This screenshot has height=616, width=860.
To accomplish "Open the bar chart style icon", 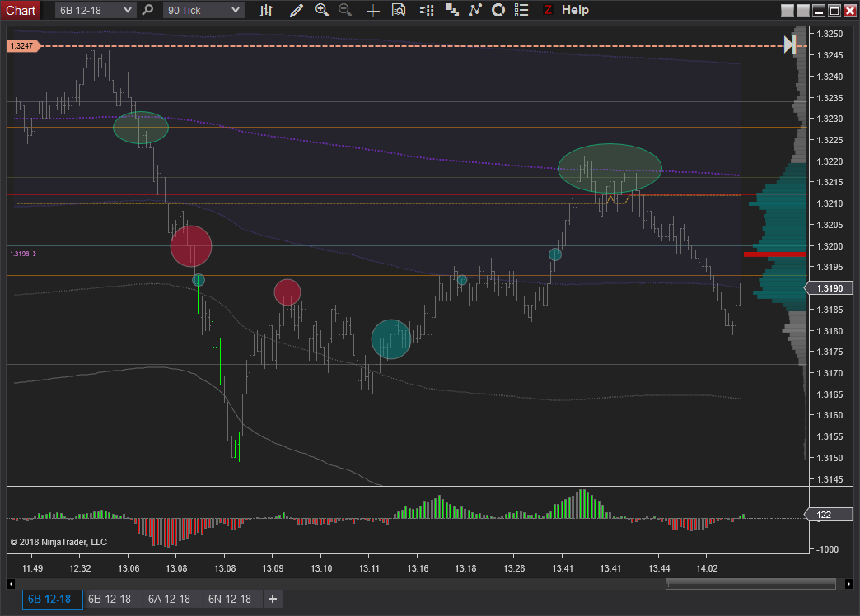I will pos(267,10).
